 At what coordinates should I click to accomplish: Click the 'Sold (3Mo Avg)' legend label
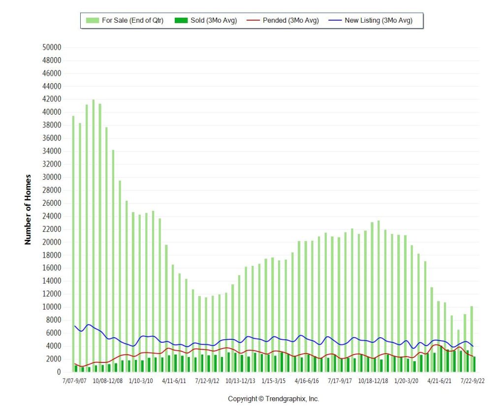coord(214,21)
